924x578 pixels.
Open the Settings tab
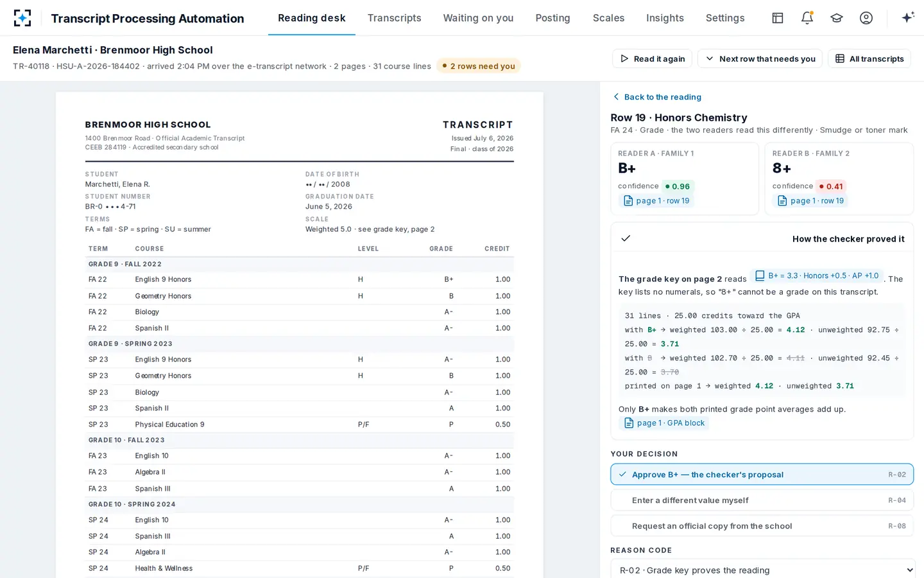click(725, 18)
